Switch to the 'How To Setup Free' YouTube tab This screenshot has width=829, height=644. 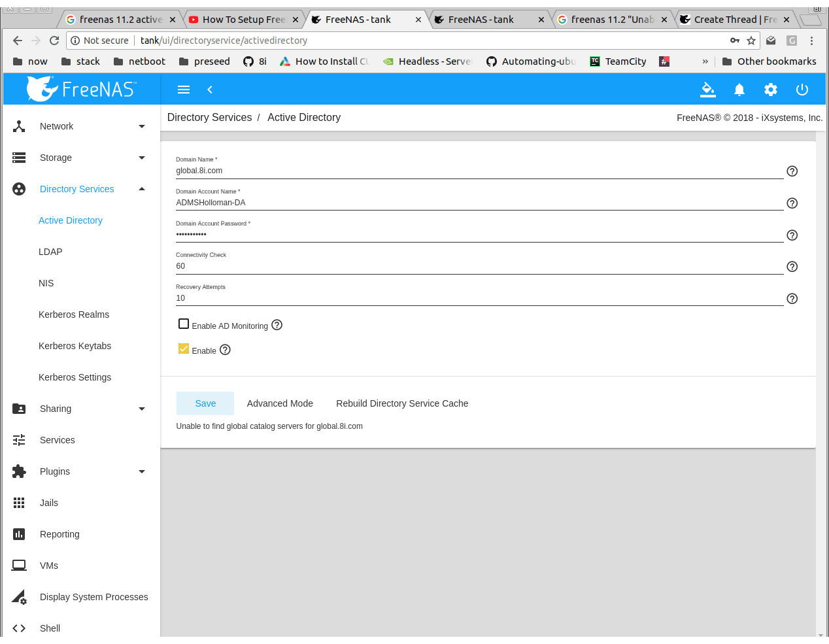(243, 20)
